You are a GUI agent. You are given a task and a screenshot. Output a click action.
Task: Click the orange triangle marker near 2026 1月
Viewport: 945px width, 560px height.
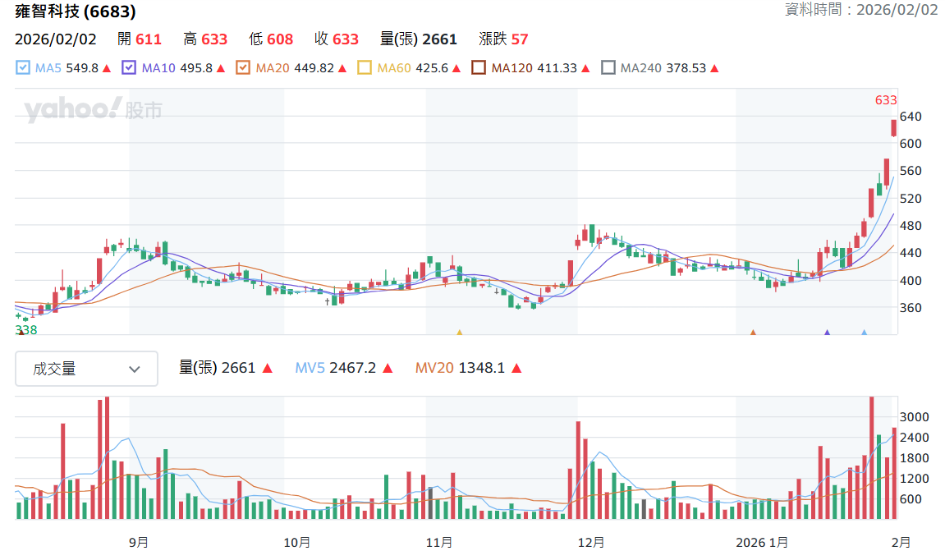click(753, 333)
